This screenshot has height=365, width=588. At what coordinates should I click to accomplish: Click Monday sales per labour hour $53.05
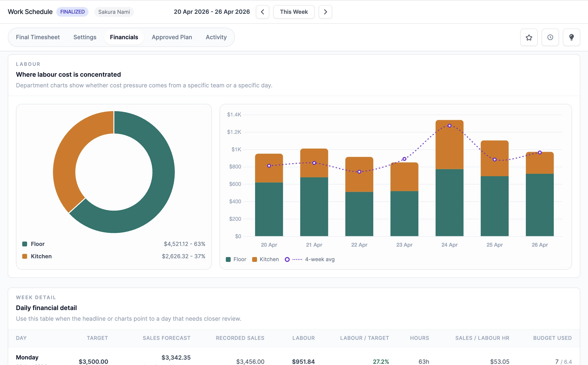point(500,362)
